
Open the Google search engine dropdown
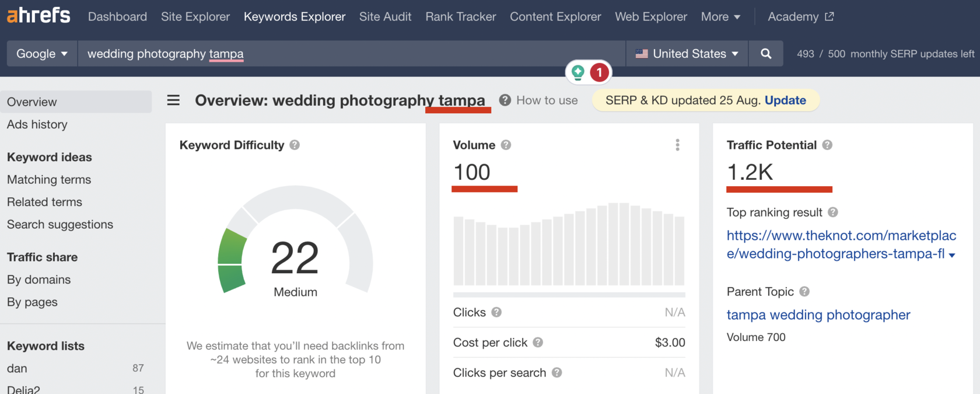coord(42,54)
